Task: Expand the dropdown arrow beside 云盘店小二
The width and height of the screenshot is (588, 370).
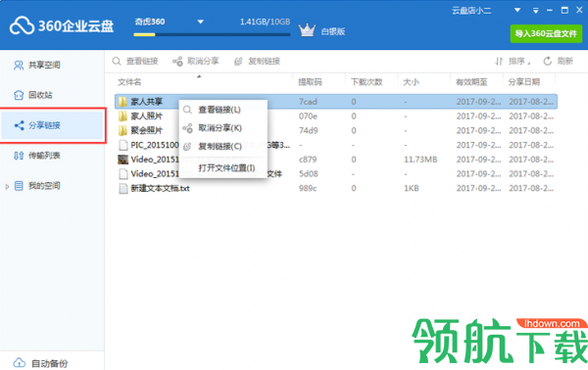Action: pos(517,11)
